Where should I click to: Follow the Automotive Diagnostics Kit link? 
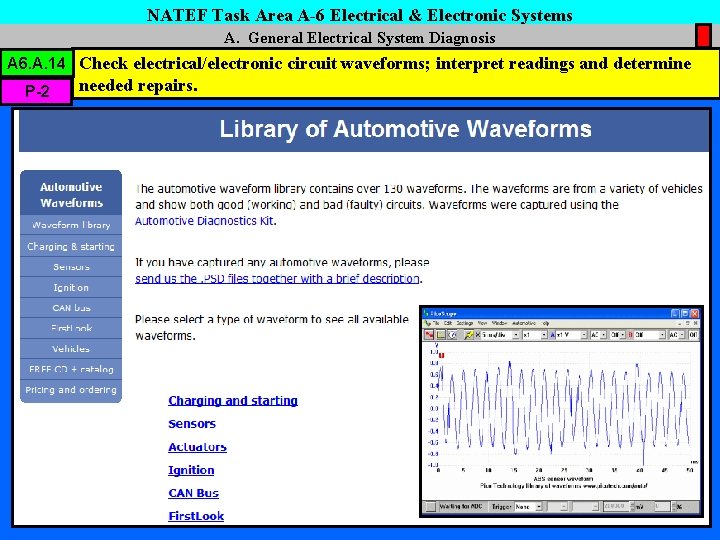(204, 221)
